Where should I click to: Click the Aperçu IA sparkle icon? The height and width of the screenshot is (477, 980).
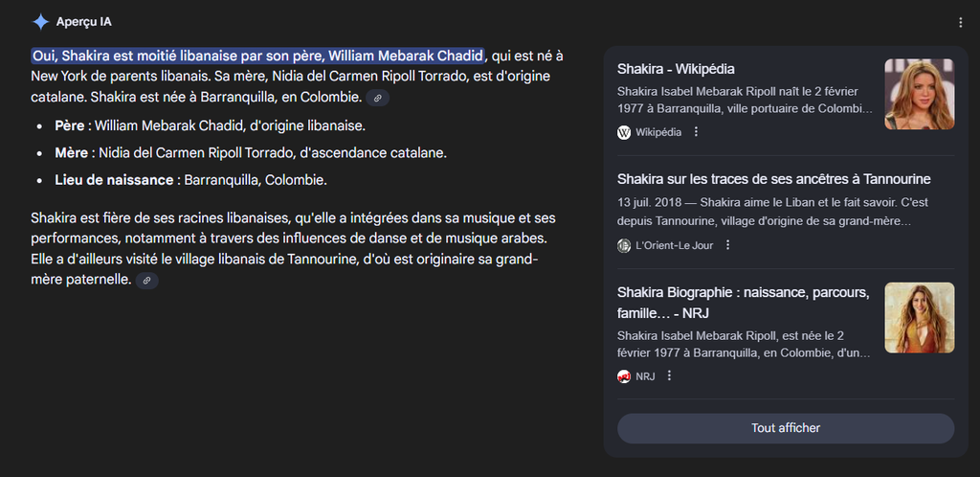point(41,22)
